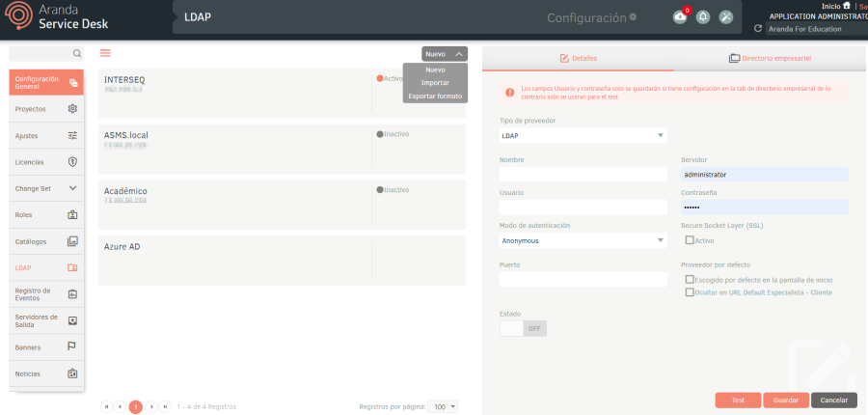Click the Banners flag icon
Image resolution: width=868 pixels, height=415 pixels.
click(71, 347)
